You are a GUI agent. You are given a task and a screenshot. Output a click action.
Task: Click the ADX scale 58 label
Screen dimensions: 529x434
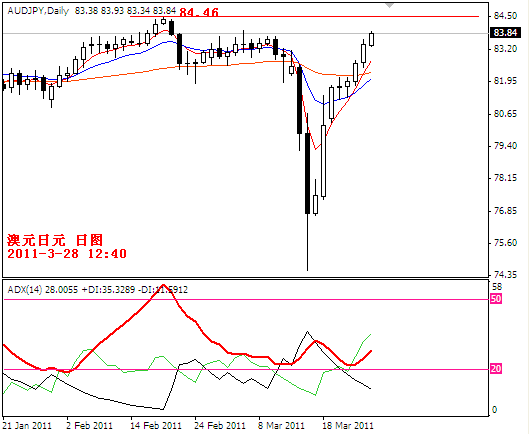(x=497, y=287)
